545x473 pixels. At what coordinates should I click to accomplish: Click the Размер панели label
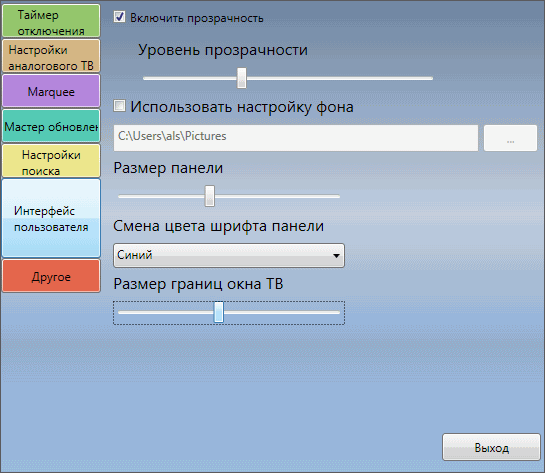168,168
